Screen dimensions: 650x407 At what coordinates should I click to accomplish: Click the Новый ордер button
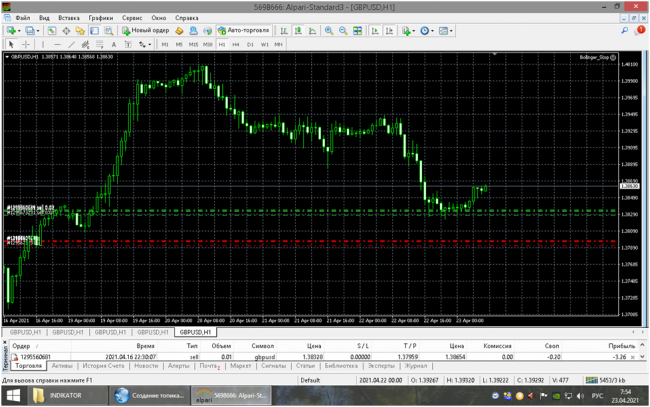[147, 31]
